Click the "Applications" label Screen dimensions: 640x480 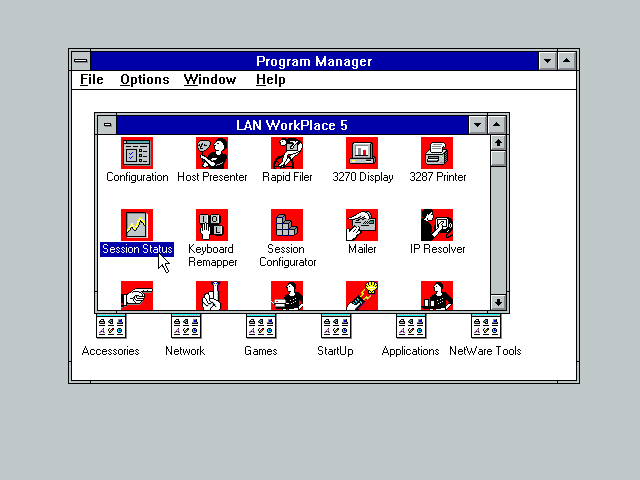[410, 351]
